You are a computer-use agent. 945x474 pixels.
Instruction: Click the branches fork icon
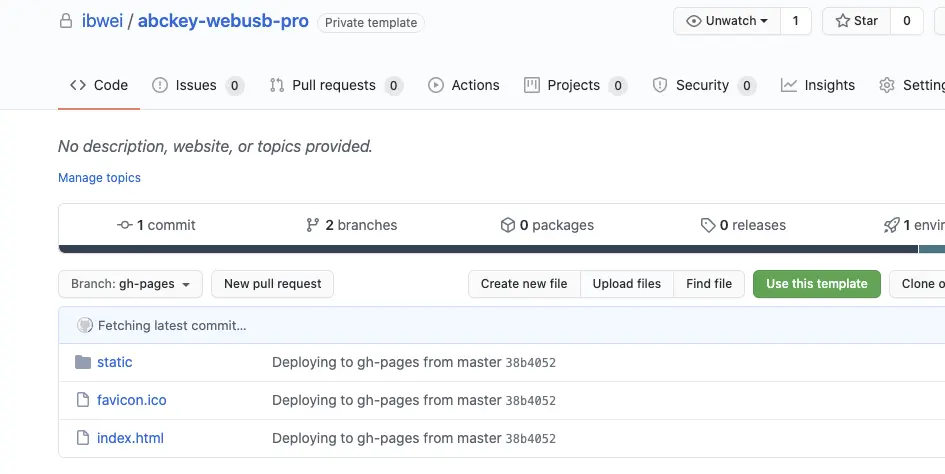(313, 225)
